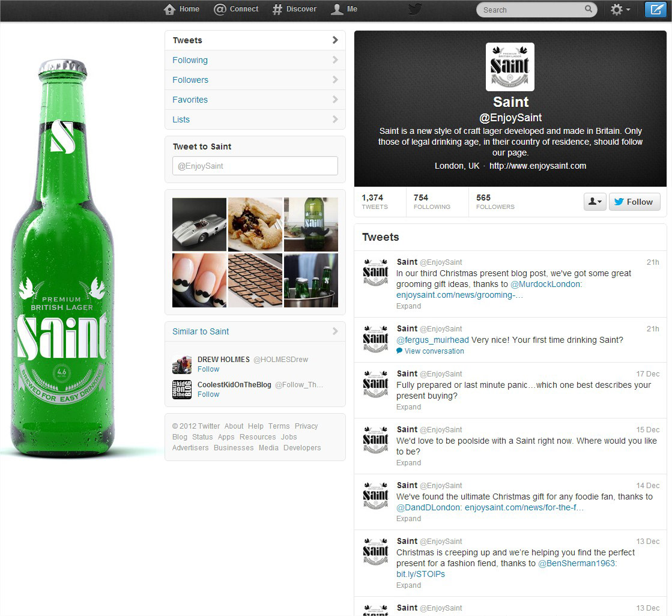The image size is (672, 616).
Task: Open the bit.ly/STOlPs link
Action: pos(420,575)
